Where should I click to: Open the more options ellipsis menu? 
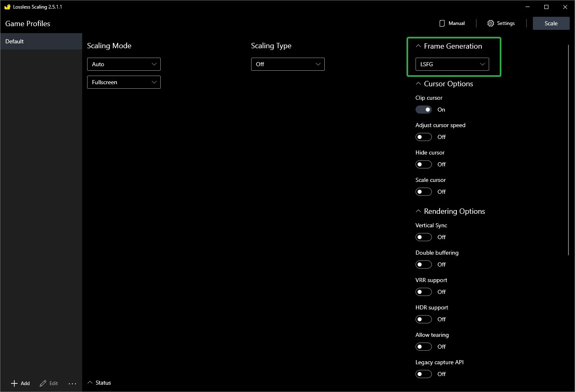(x=72, y=383)
